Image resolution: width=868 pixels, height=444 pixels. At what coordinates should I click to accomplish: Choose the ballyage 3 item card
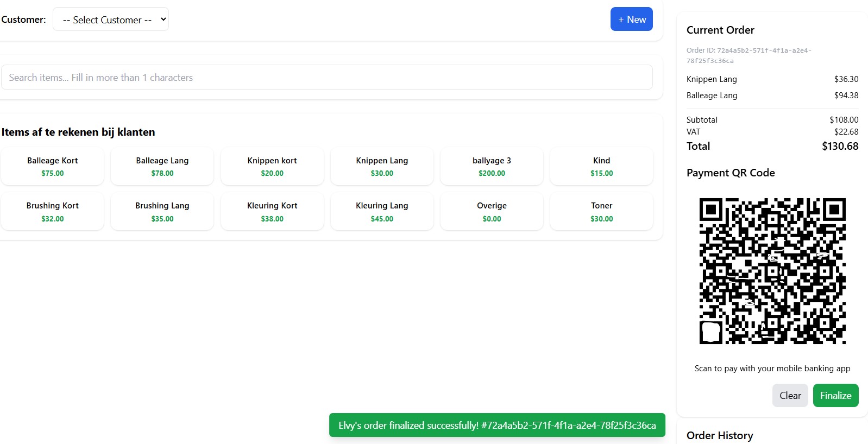(x=492, y=167)
